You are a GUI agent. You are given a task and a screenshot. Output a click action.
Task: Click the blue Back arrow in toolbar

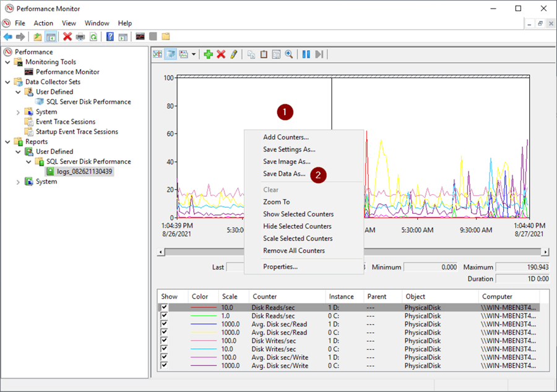pos(8,37)
